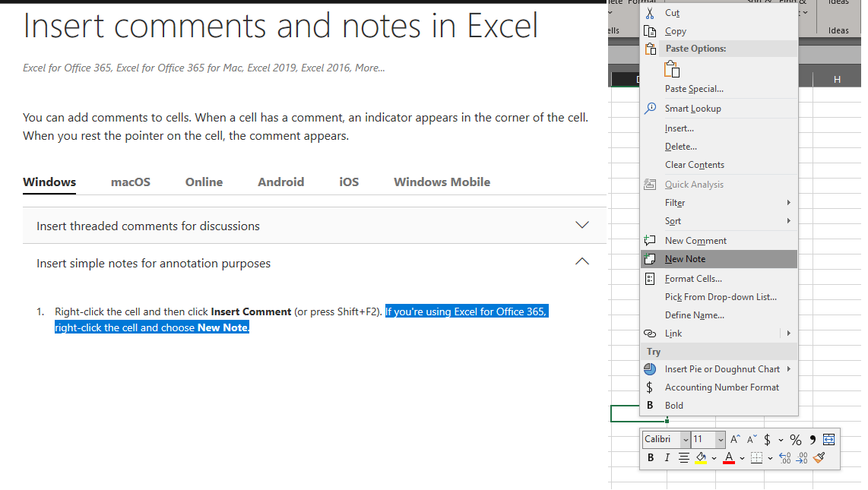The height and width of the screenshot is (490, 868).
Task: Switch to the Windows Mobile tab
Action: (442, 182)
